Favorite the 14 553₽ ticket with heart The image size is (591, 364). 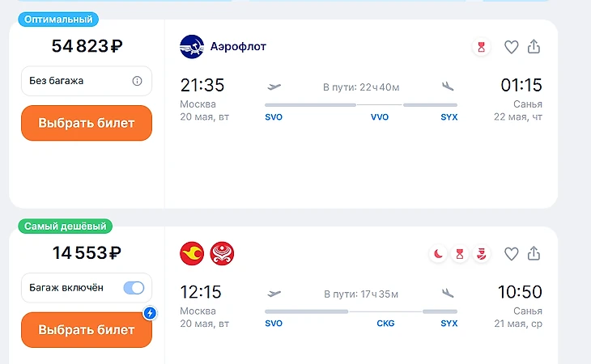click(x=511, y=254)
